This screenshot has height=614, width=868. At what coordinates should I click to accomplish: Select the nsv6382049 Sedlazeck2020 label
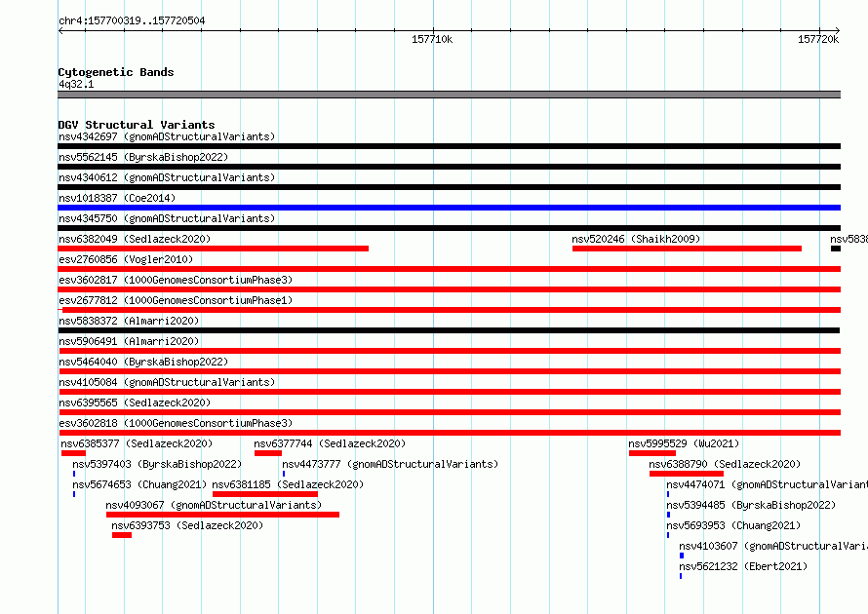[135, 239]
